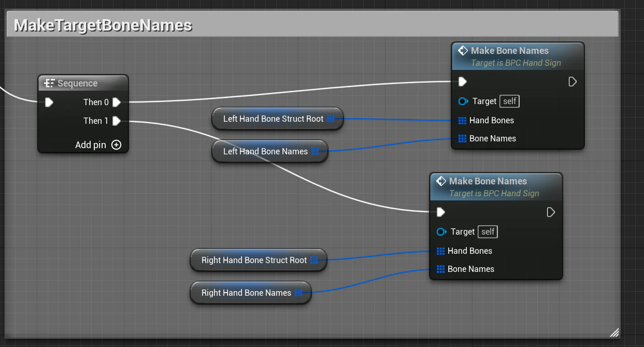Click Right Hand Bone Names' array output pin

(x=298, y=293)
